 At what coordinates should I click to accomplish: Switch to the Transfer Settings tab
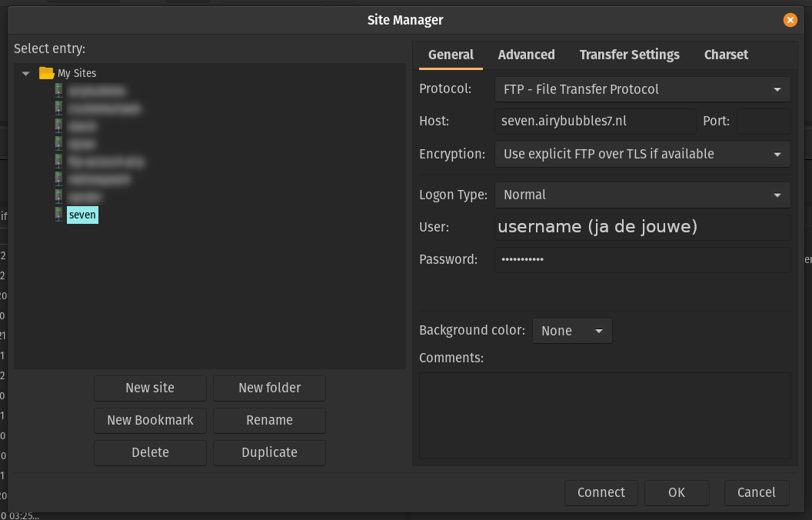[629, 55]
